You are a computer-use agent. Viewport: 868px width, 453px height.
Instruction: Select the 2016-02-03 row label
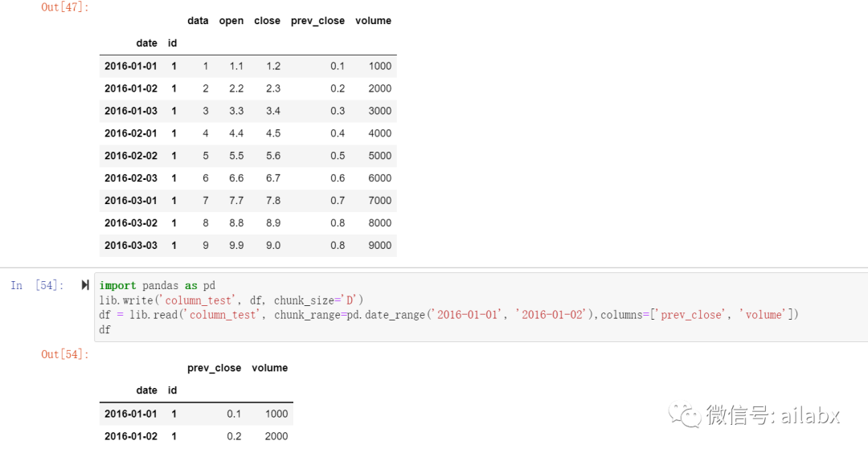(131, 178)
